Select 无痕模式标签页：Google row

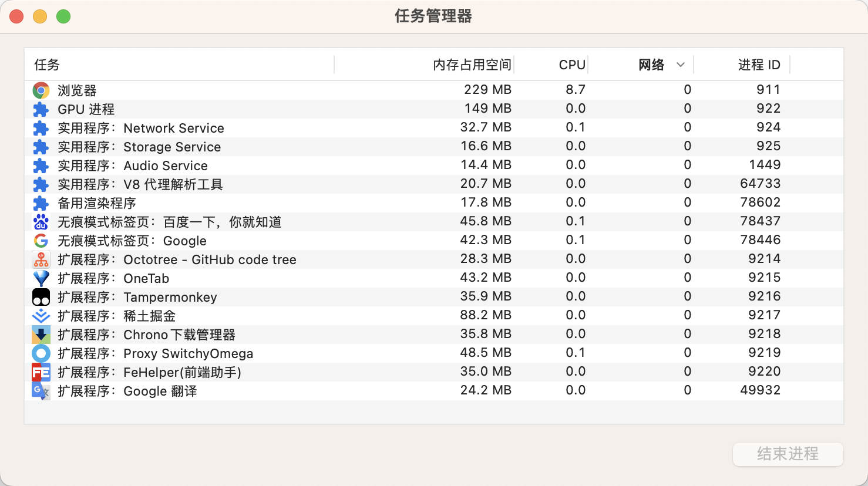[434, 241]
